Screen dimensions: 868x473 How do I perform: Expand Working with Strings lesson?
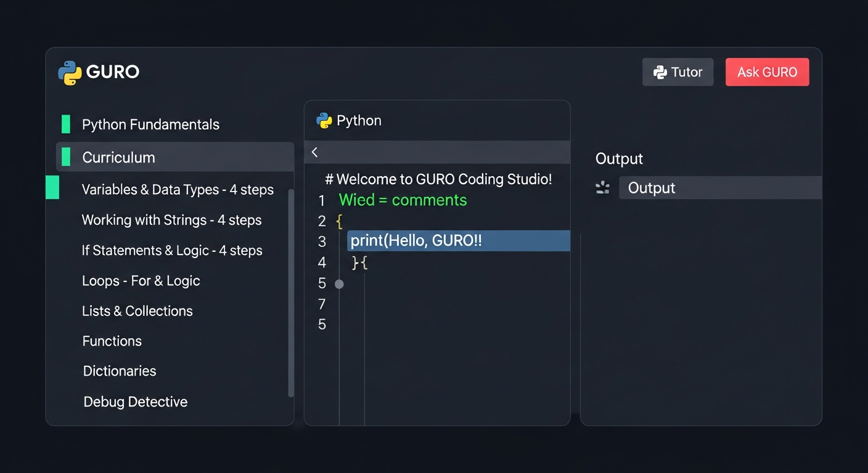171,220
